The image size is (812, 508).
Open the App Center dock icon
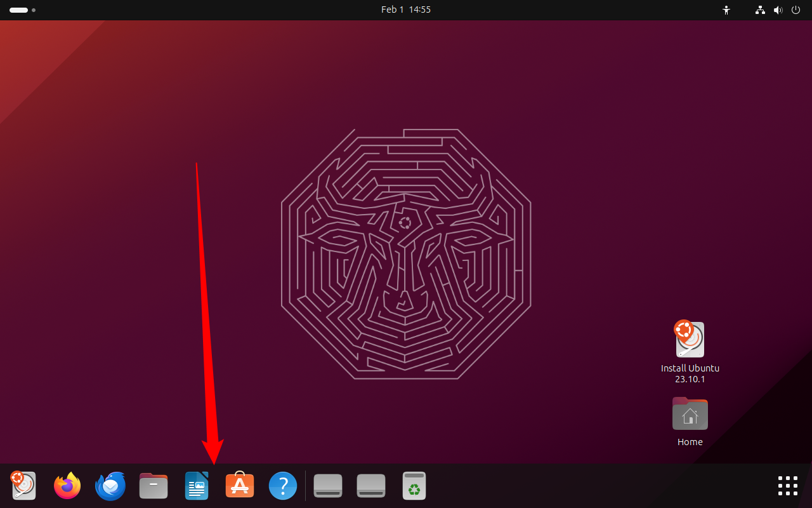[240, 485]
